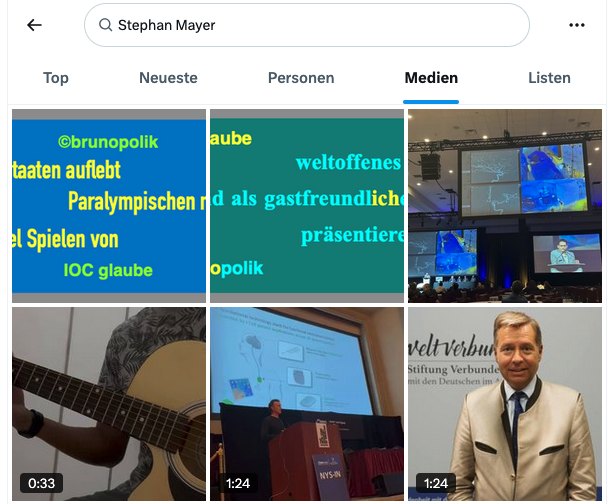Viewport: 613px width, 504px height.
Task: Click the active Medien tab
Action: [x=431, y=78]
